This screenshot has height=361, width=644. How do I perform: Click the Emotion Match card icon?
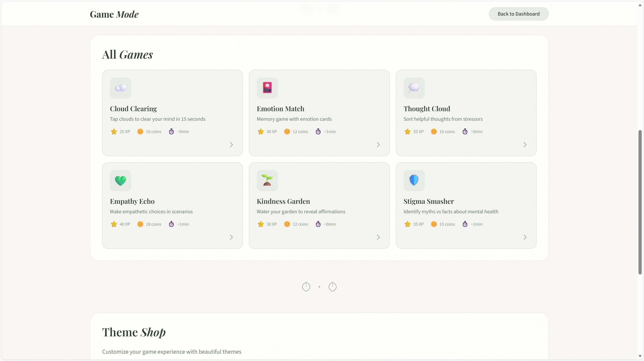click(x=267, y=88)
